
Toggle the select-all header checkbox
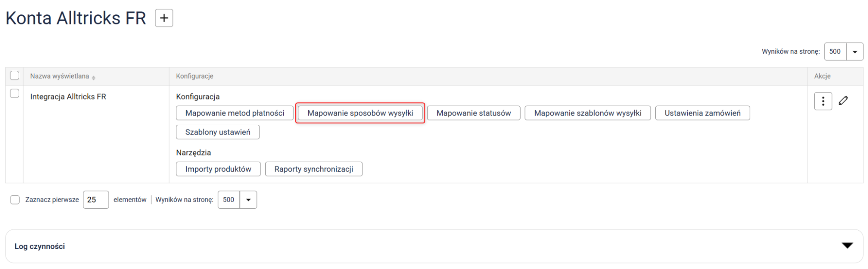pyautogui.click(x=15, y=76)
